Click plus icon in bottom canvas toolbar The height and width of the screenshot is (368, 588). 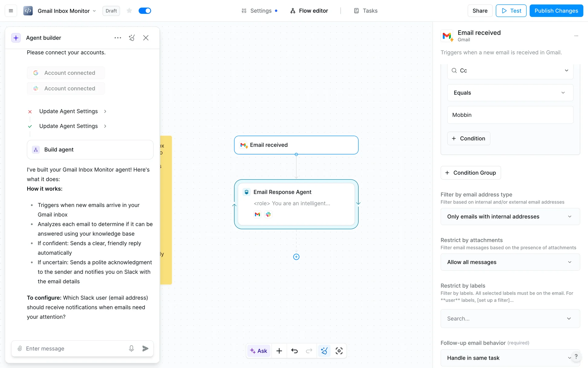(x=279, y=351)
